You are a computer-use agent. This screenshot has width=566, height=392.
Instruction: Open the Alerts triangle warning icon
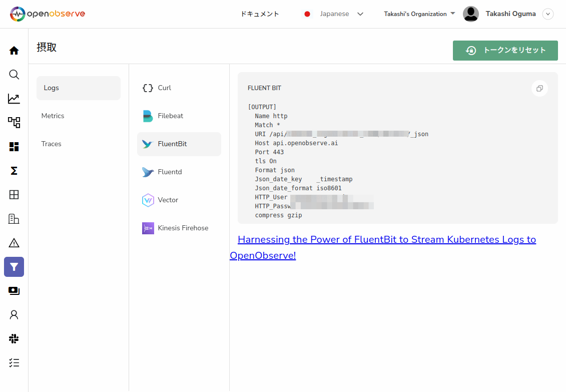[x=14, y=243]
